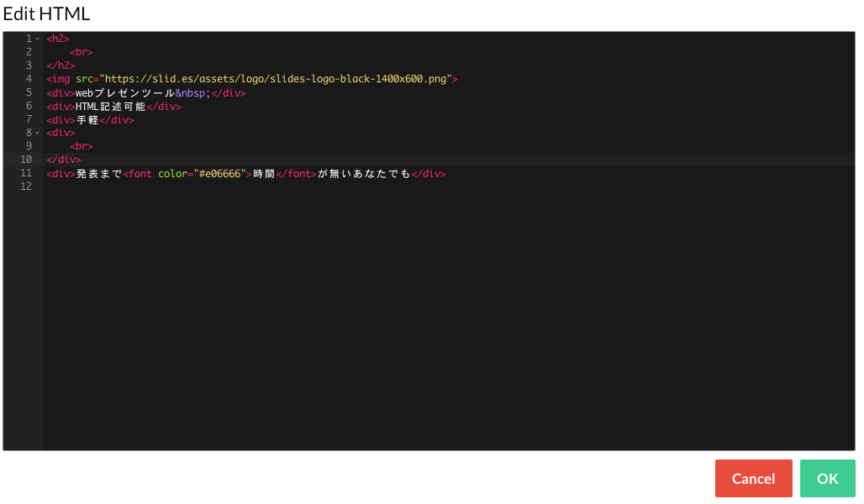Click the closing </h2> tag on line 3
Image resolution: width=864 pixels, height=504 pixels.
61,66
